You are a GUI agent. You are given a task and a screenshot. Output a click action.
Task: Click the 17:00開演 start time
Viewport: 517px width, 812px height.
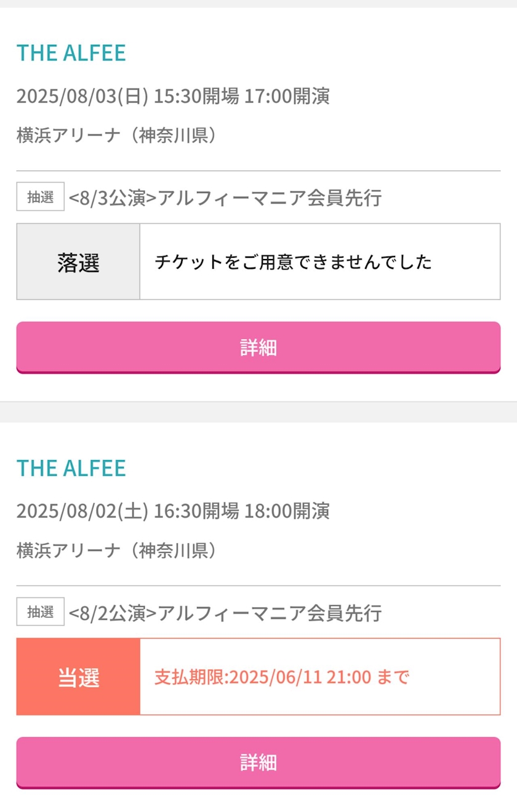click(287, 97)
